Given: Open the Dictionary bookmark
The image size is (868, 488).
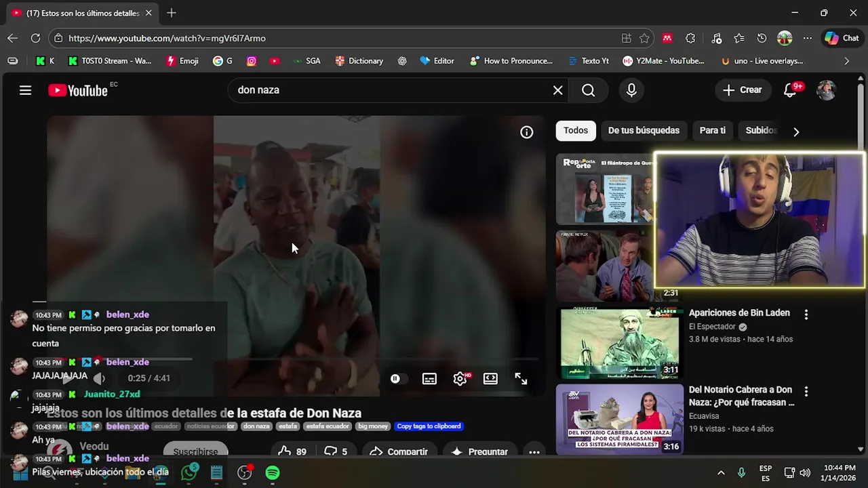Looking at the screenshot, I should coord(359,61).
